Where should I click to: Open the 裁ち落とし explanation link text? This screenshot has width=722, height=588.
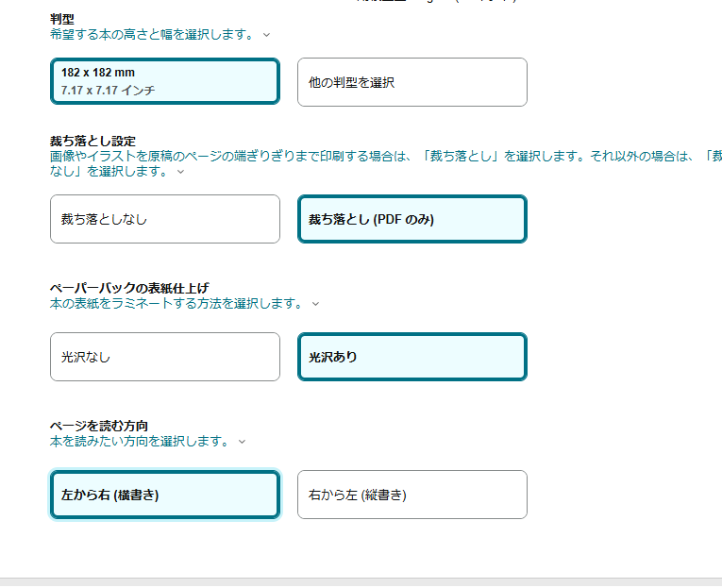click(386, 163)
